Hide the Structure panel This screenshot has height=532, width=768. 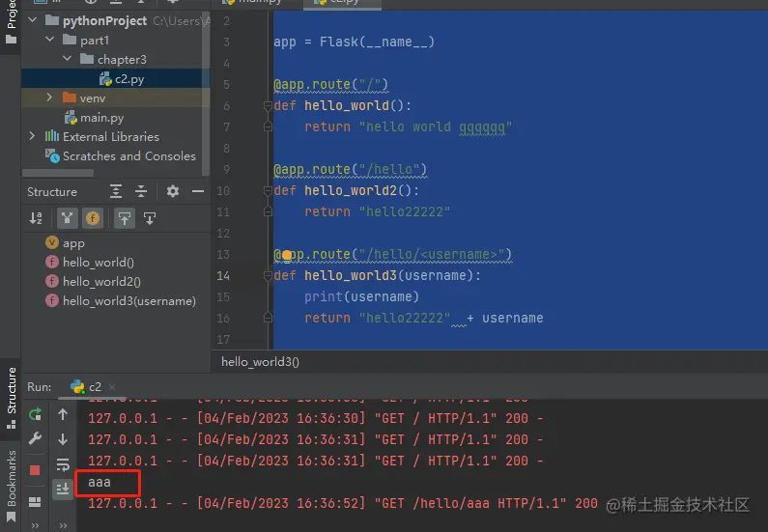[198, 191]
